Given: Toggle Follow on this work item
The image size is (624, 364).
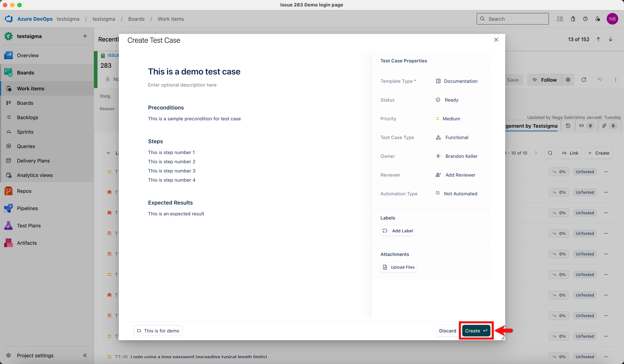Looking at the screenshot, I should 544,80.
